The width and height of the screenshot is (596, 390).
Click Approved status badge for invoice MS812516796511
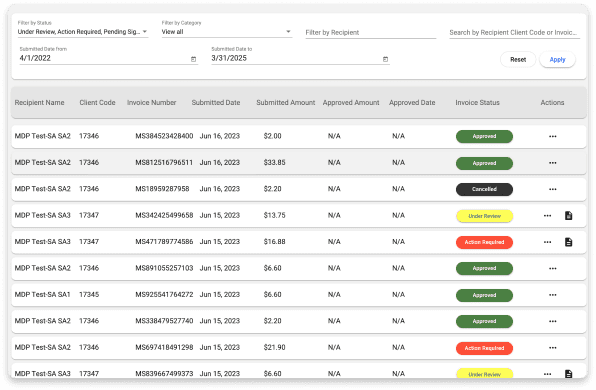coord(484,163)
